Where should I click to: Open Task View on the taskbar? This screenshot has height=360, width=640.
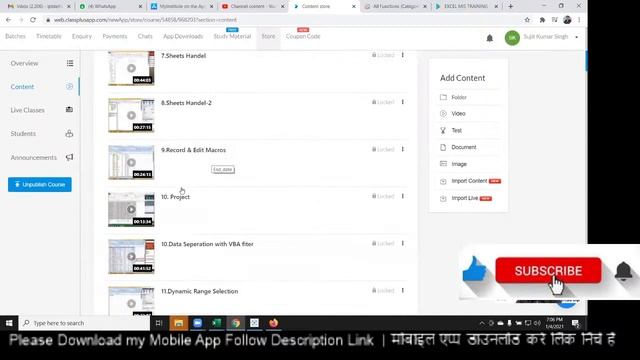click(159, 323)
